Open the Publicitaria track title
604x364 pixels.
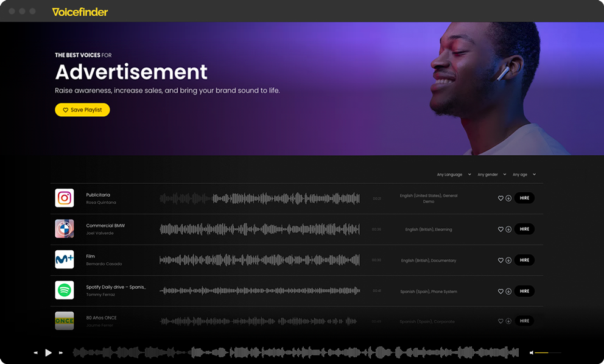(x=98, y=195)
